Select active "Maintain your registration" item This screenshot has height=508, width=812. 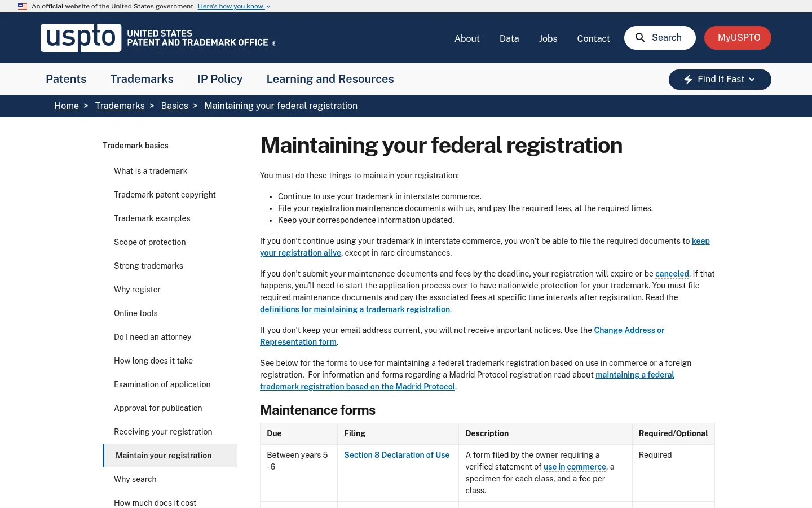pyautogui.click(x=170, y=456)
